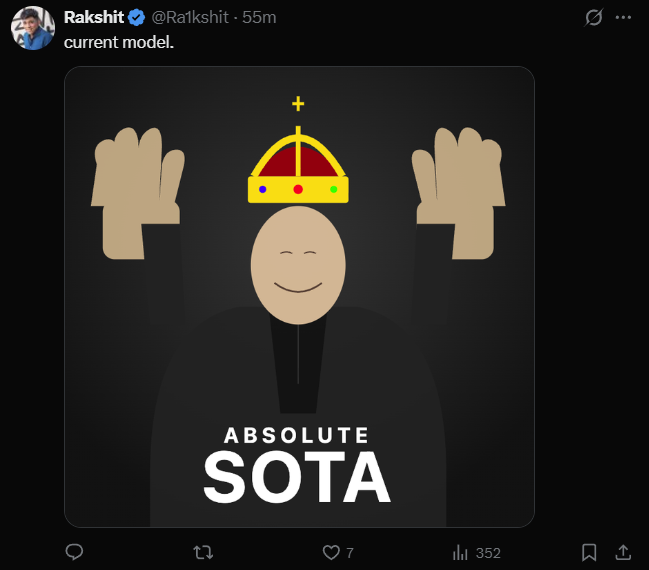Click the Grok explain-post icon
The image size is (649, 570).
(593, 18)
